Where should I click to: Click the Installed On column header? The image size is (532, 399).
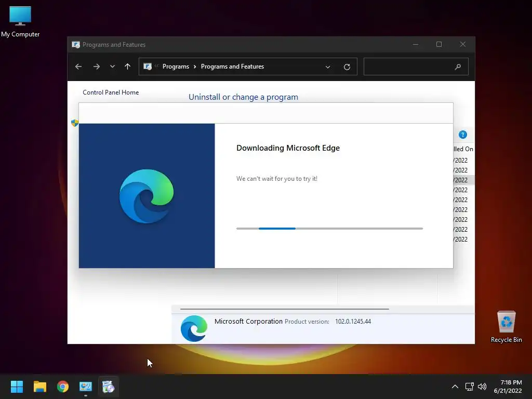(463, 149)
